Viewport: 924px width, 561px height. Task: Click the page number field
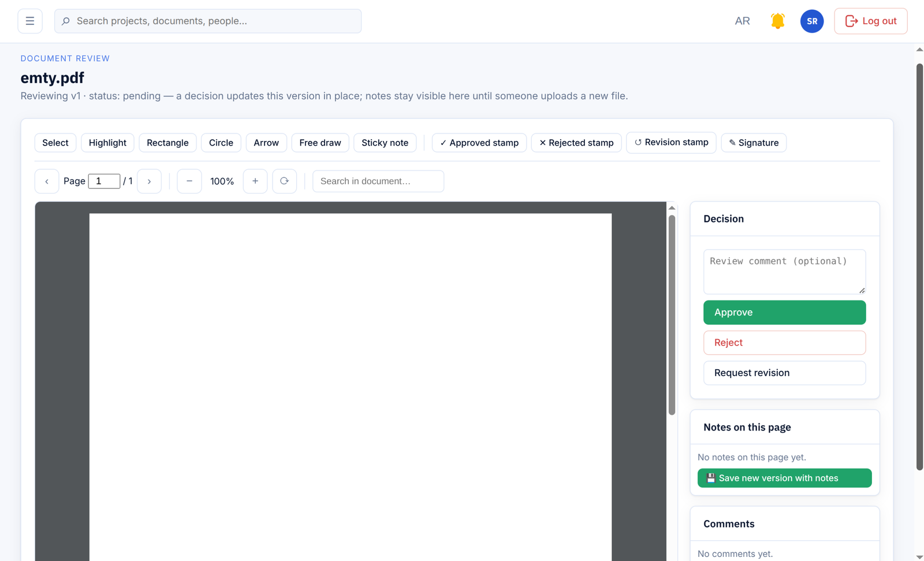[104, 181]
